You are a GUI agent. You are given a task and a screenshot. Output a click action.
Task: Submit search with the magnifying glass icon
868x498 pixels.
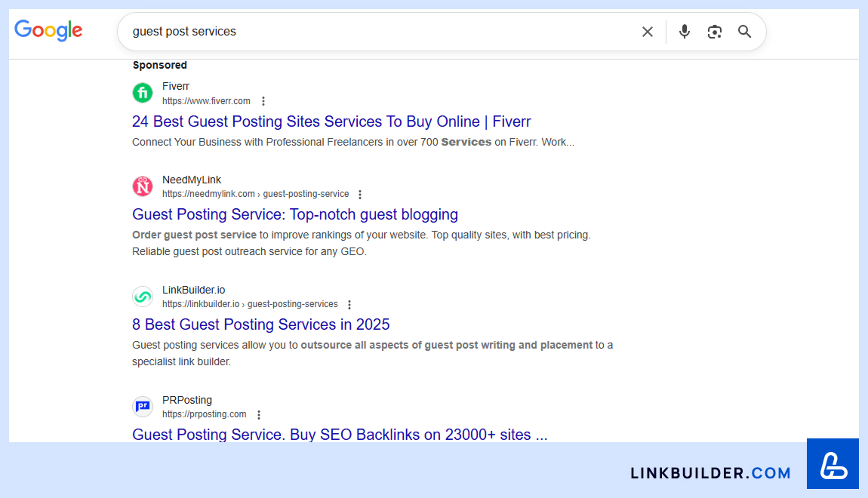(x=744, y=32)
